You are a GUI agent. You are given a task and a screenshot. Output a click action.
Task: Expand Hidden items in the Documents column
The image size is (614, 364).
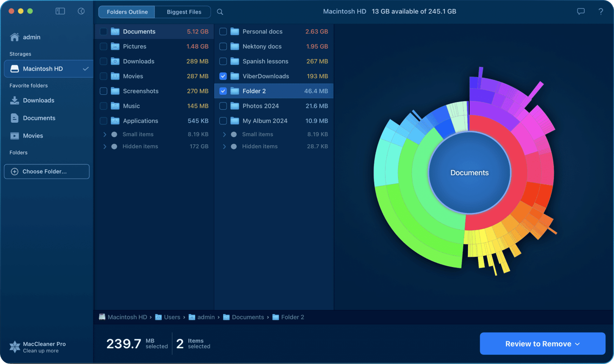225,146
